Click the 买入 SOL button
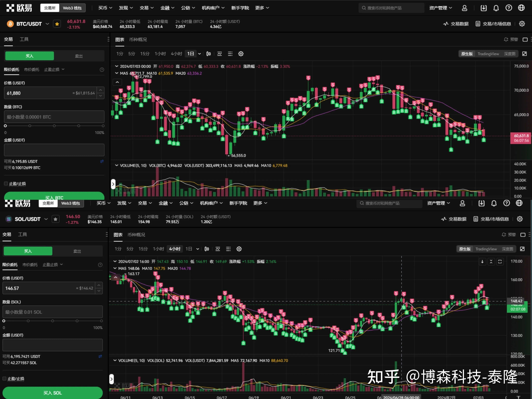532x399 pixels. 52,393
